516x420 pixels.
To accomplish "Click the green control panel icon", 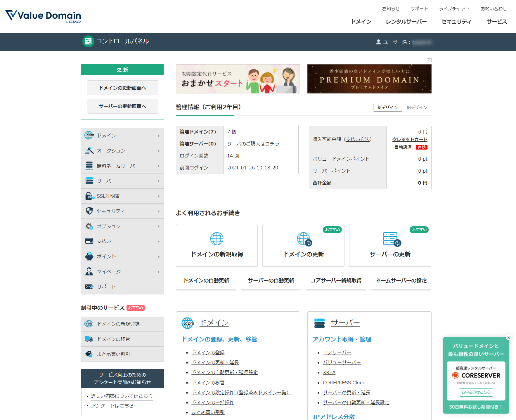I will (x=88, y=41).
